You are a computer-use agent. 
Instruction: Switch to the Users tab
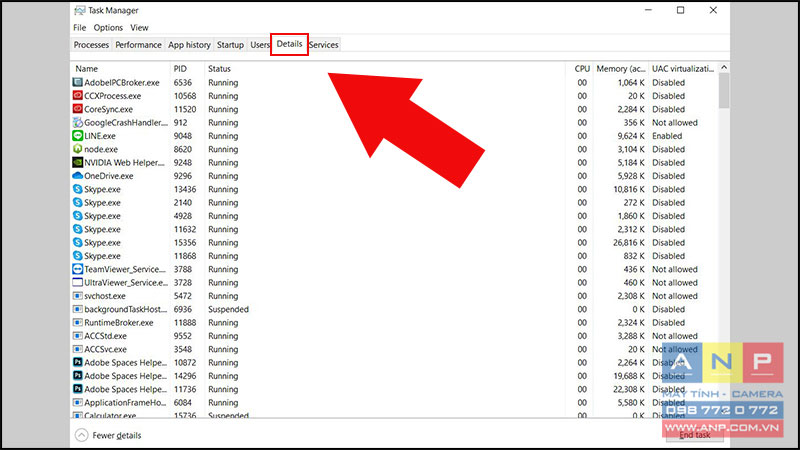tap(260, 45)
